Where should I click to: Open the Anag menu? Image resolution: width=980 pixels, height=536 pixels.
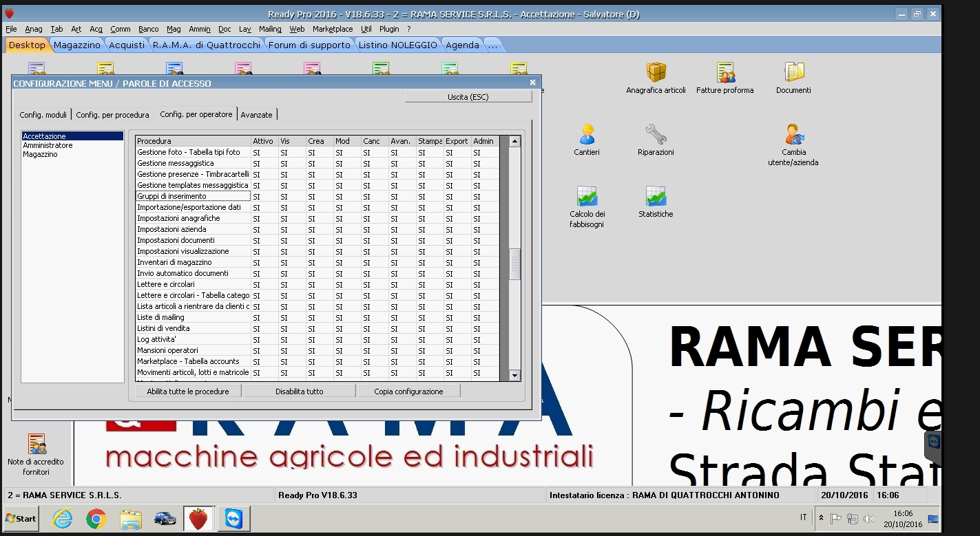pos(34,29)
